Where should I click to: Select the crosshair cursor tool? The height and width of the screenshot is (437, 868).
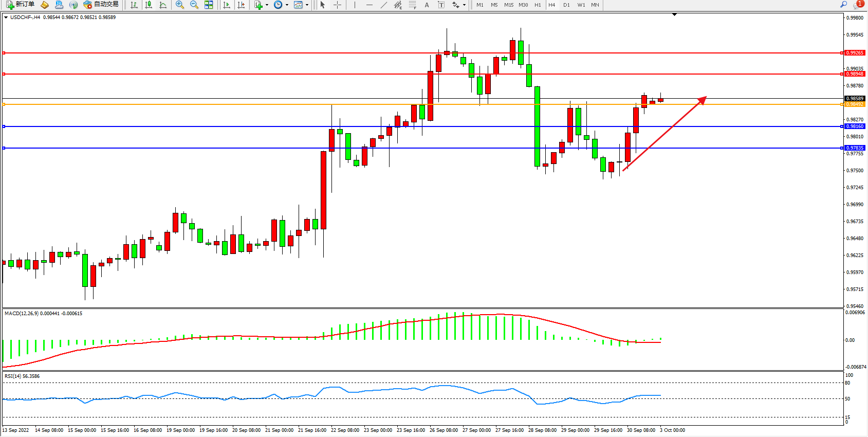[x=337, y=5]
